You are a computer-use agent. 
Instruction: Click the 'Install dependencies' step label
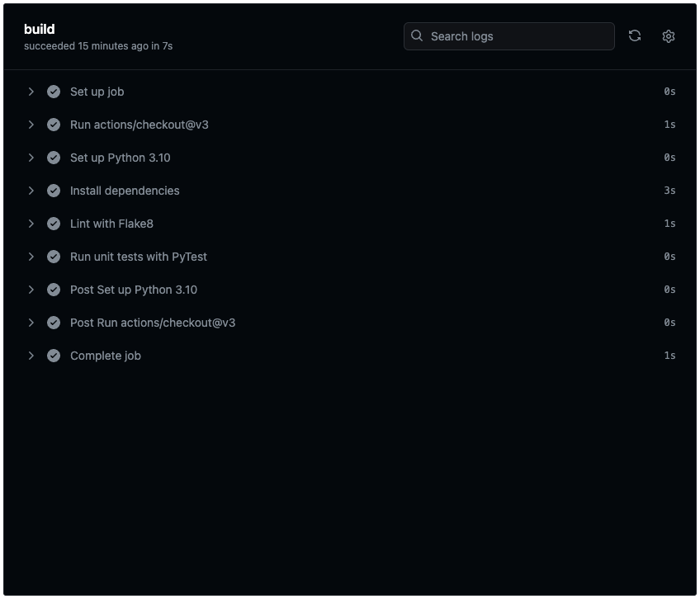pyautogui.click(x=125, y=191)
